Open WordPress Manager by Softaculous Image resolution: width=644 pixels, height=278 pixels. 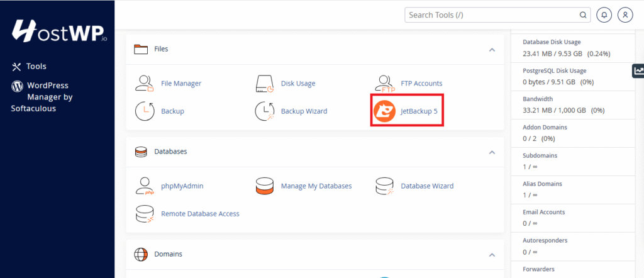(42, 97)
